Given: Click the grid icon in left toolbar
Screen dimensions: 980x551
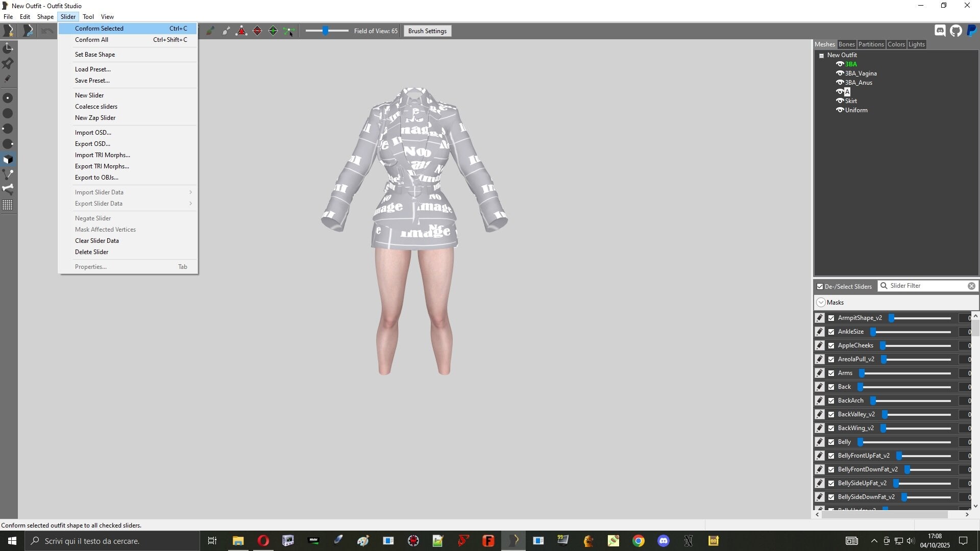Looking at the screenshot, I should coord(8,205).
